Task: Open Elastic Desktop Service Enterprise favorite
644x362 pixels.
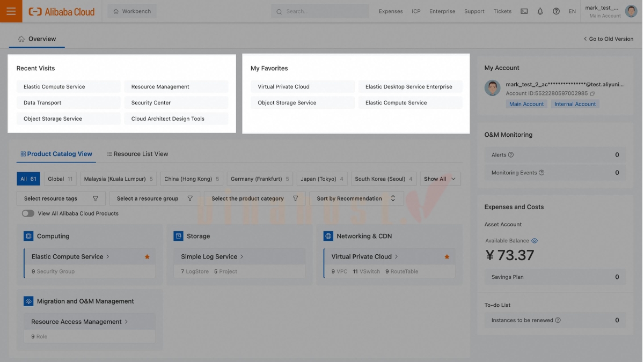Action: click(x=410, y=86)
